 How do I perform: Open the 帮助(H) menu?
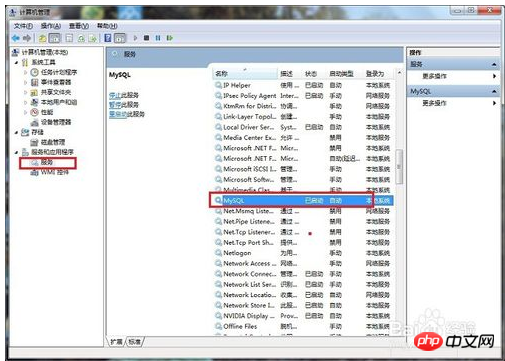(107, 26)
